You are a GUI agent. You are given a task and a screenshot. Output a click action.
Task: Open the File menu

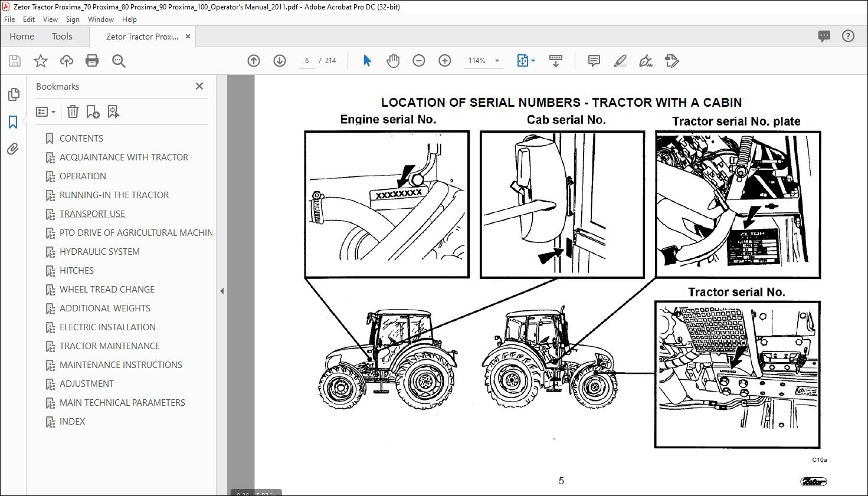click(x=9, y=19)
